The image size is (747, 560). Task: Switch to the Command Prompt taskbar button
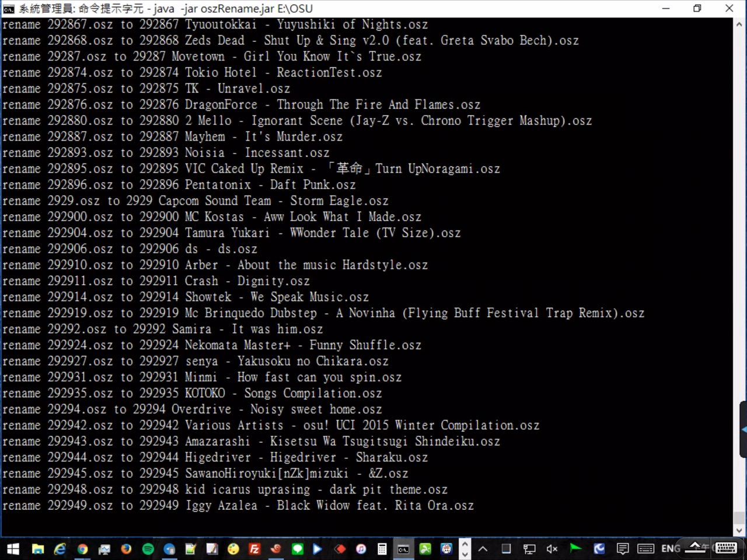[x=403, y=549]
